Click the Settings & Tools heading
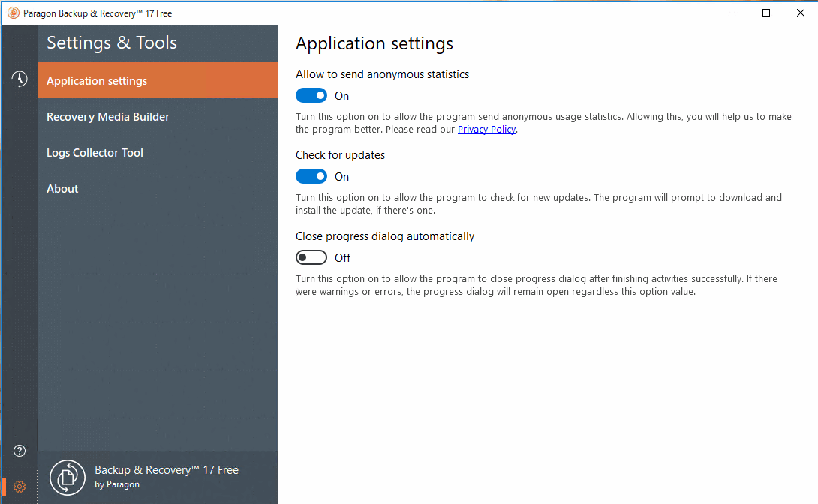The height and width of the screenshot is (504, 818). [112, 43]
